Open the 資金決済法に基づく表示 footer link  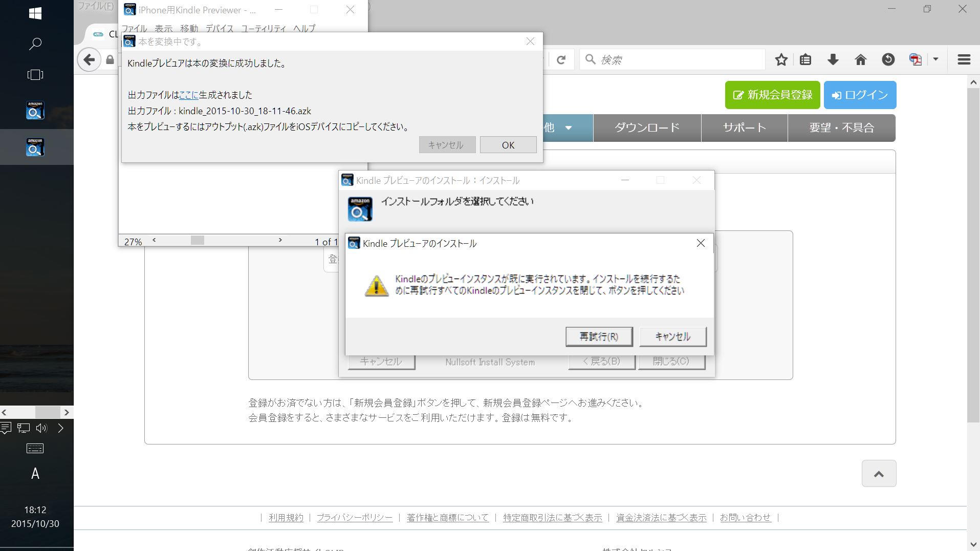661,518
